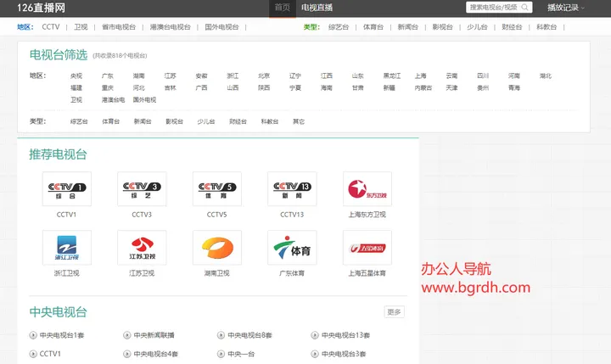Filter region by 国外电视
Viewport: 611px width, 364px height.
pos(144,100)
